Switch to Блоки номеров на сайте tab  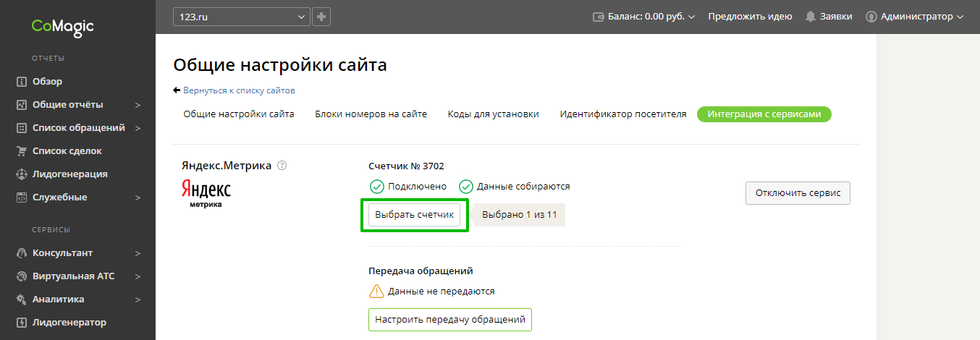click(371, 114)
